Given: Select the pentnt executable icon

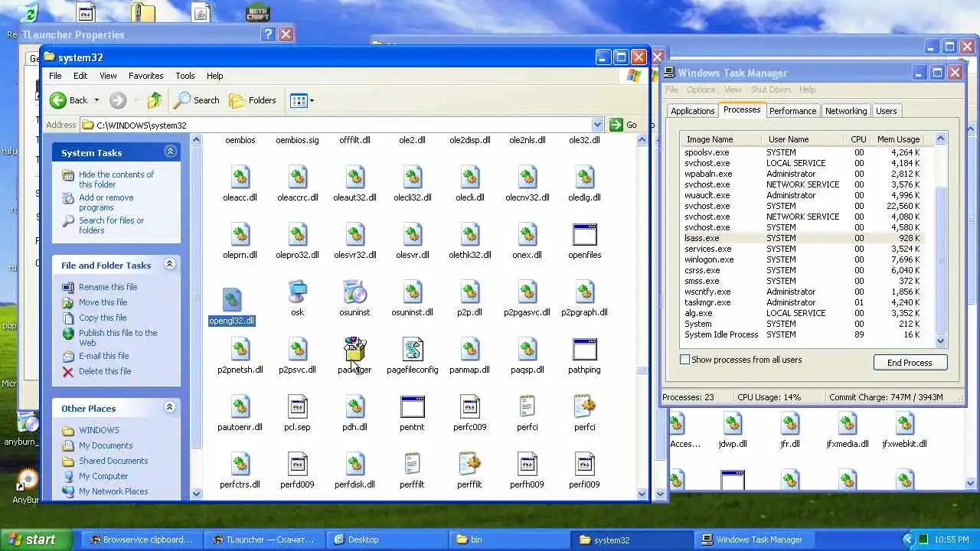Looking at the screenshot, I should (412, 407).
